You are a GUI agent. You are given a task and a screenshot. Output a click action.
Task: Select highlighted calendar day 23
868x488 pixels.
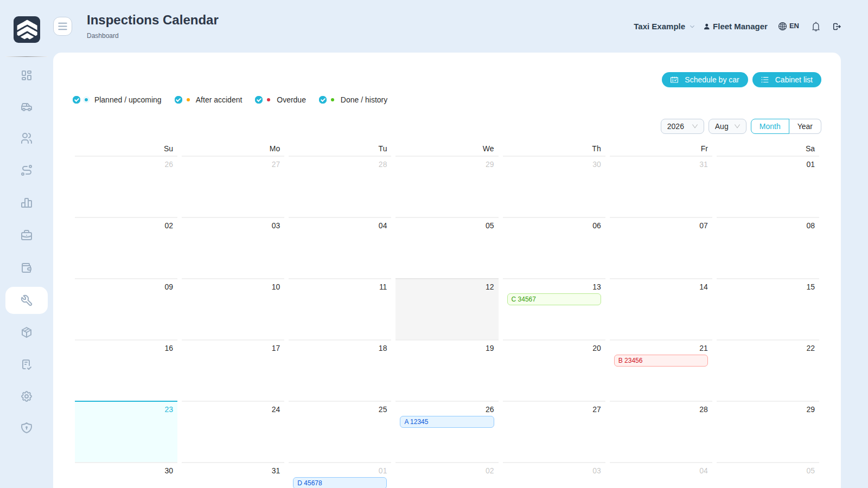pos(126,432)
